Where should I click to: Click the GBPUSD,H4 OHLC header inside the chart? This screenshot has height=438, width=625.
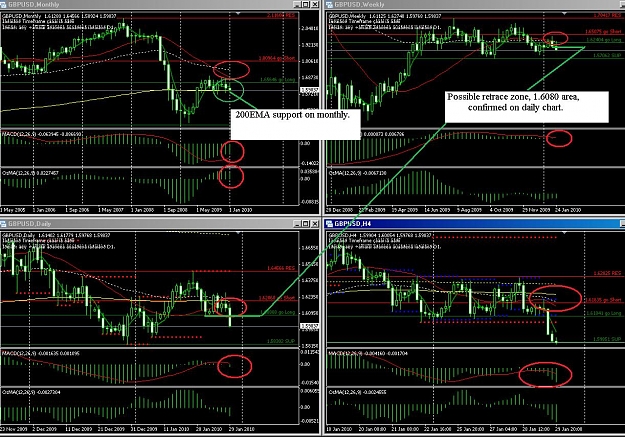tap(380, 236)
